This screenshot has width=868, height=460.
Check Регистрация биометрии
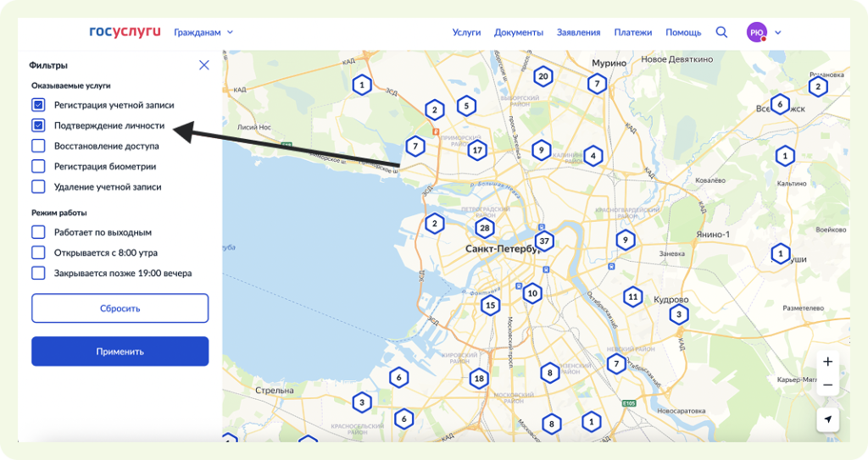coord(38,166)
